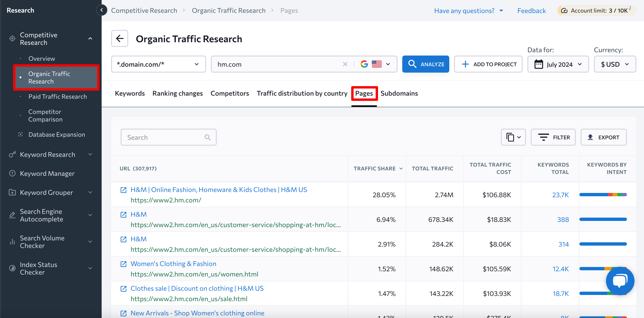Click intent bar for www2.hm.com homepage row
644x318 pixels.
point(603,195)
